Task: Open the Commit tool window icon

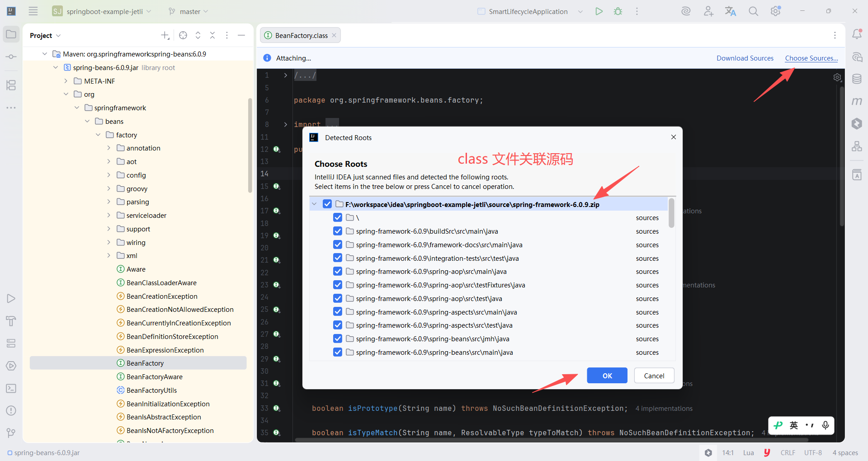Action: click(11, 57)
